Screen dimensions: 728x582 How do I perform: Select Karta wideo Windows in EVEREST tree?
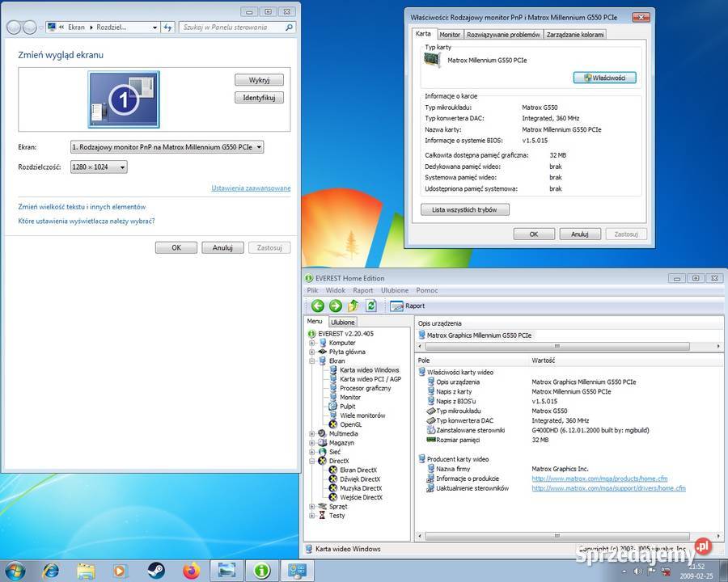click(x=369, y=370)
